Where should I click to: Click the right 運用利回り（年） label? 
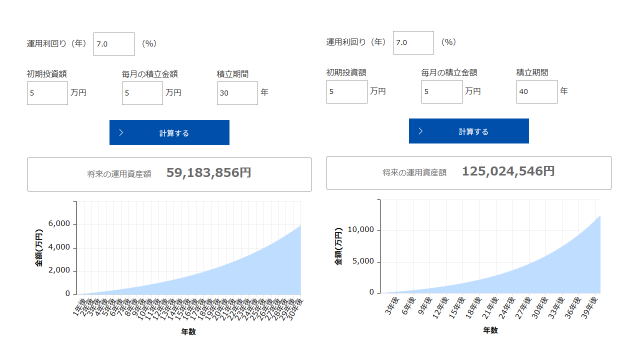(x=356, y=42)
